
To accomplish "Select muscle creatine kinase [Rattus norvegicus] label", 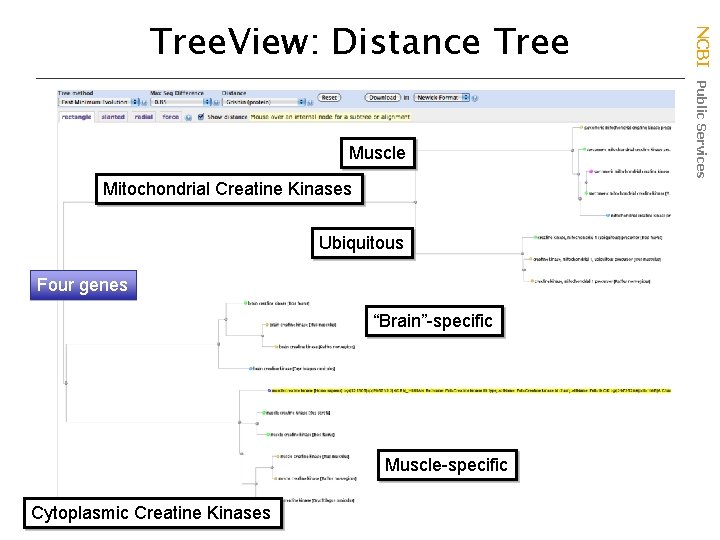I will pyautogui.click(x=317, y=478).
